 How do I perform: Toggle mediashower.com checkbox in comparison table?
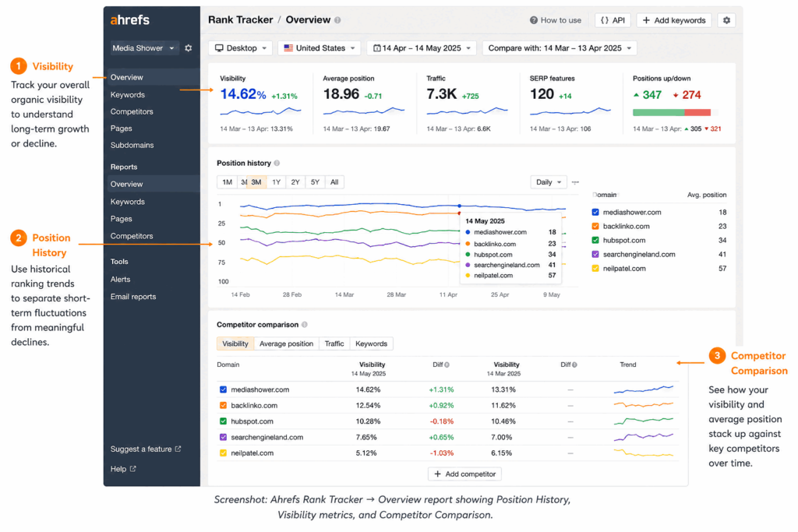coord(223,389)
